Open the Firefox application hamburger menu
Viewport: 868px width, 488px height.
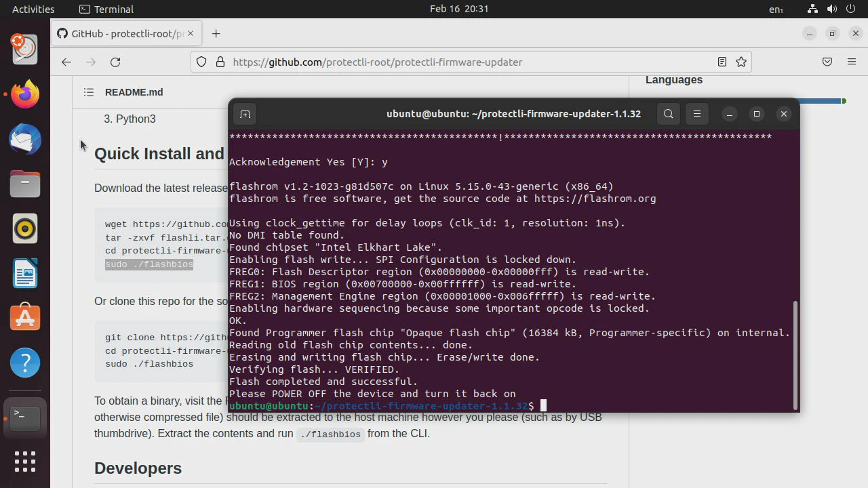click(x=852, y=62)
